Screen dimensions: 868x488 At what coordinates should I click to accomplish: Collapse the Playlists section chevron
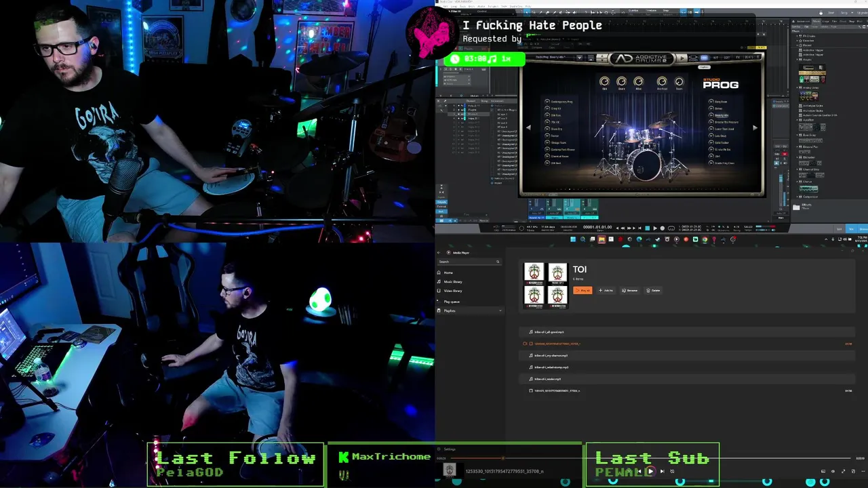500,310
